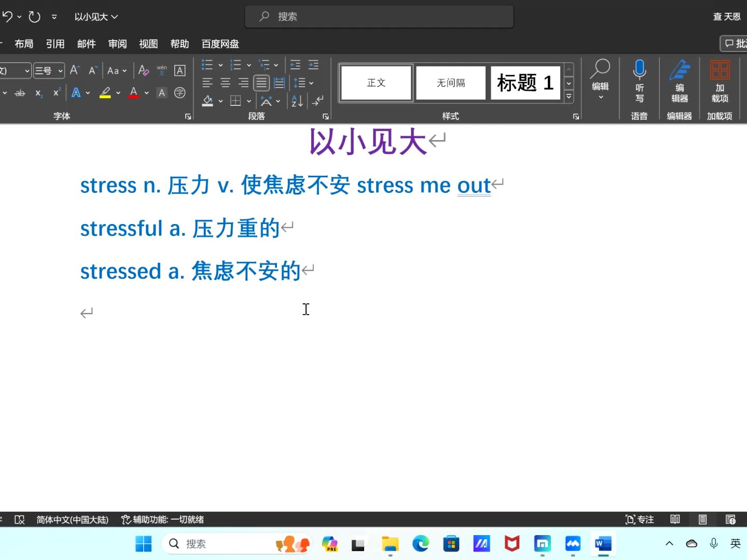Screen dimensions: 747x560
Task: Open the 布局 tab
Action: (24, 44)
